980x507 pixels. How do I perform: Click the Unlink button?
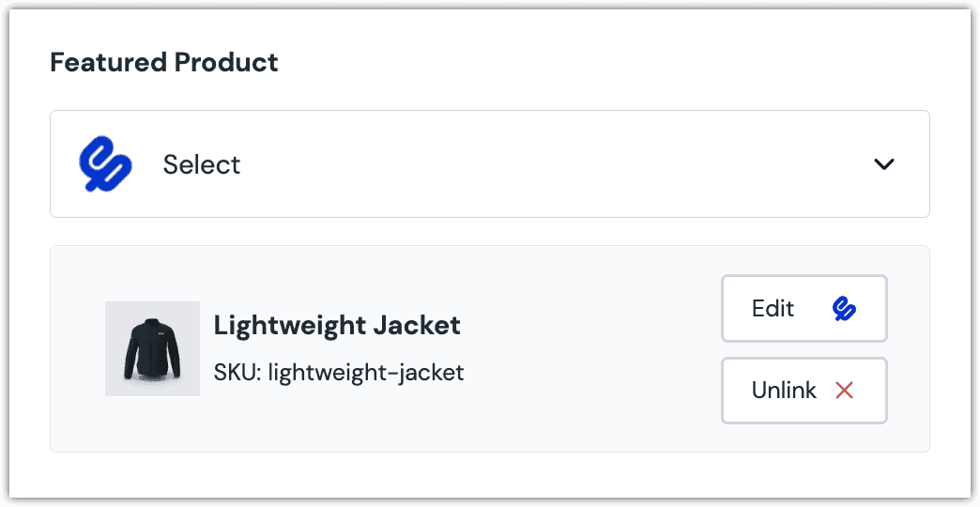point(804,391)
